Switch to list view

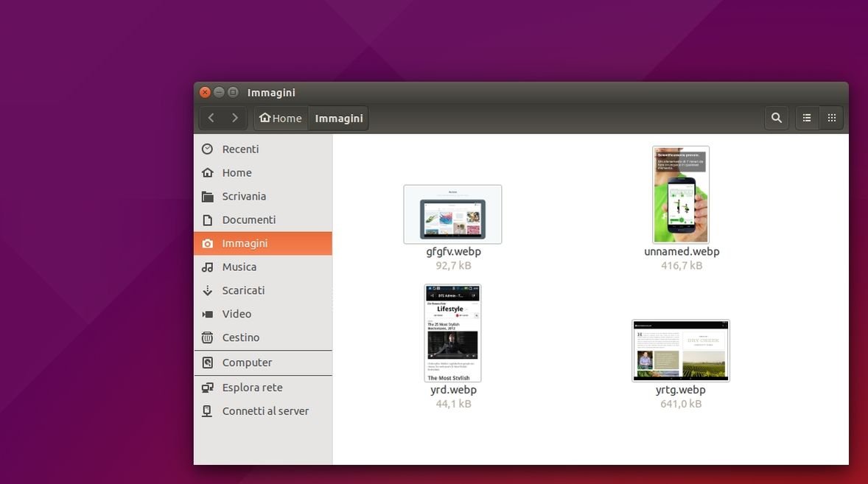click(x=807, y=118)
